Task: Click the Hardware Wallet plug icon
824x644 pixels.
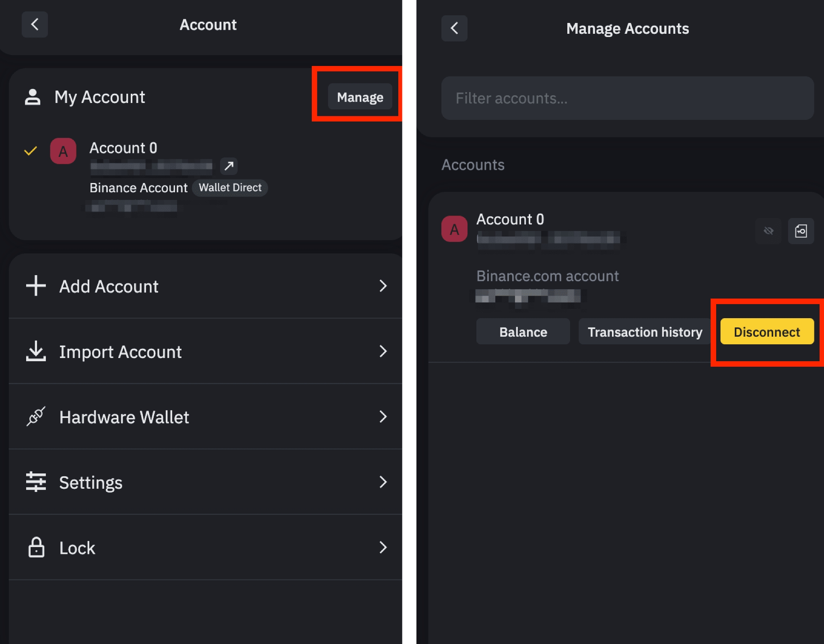Action: [36, 417]
